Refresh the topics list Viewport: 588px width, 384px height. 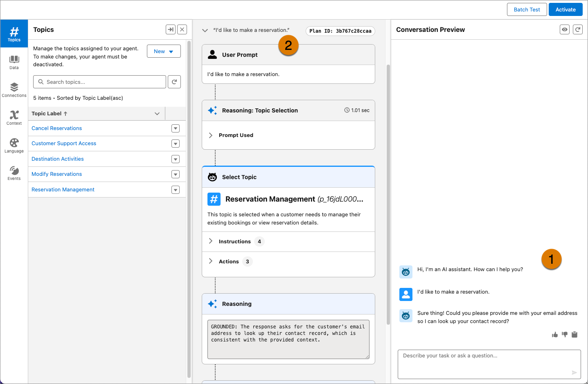174,82
